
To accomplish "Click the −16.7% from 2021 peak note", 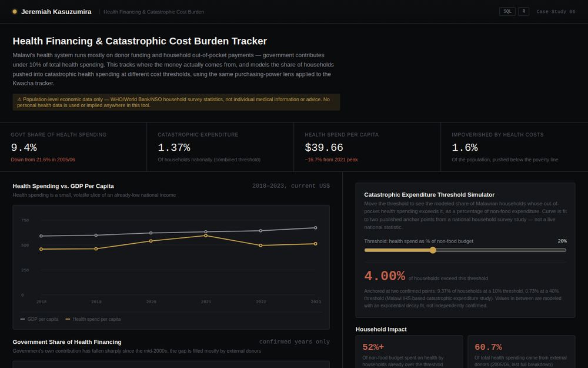I will (331, 160).
